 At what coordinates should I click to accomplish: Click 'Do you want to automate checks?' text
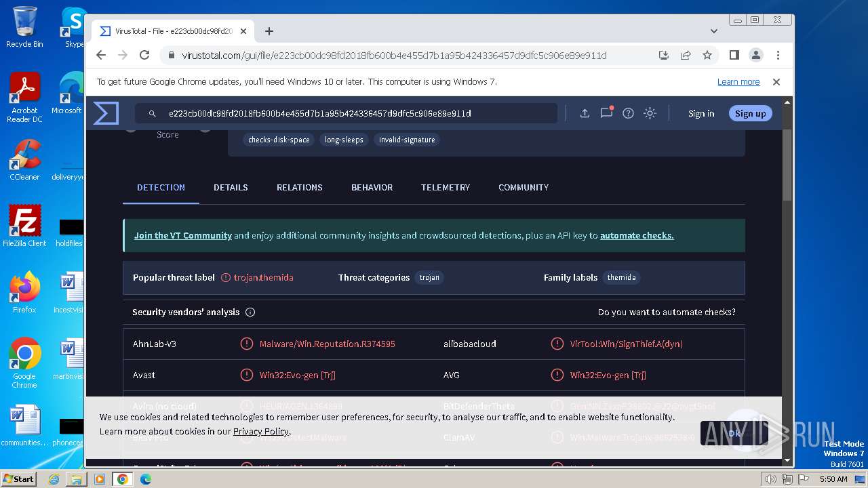coord(667,312)
